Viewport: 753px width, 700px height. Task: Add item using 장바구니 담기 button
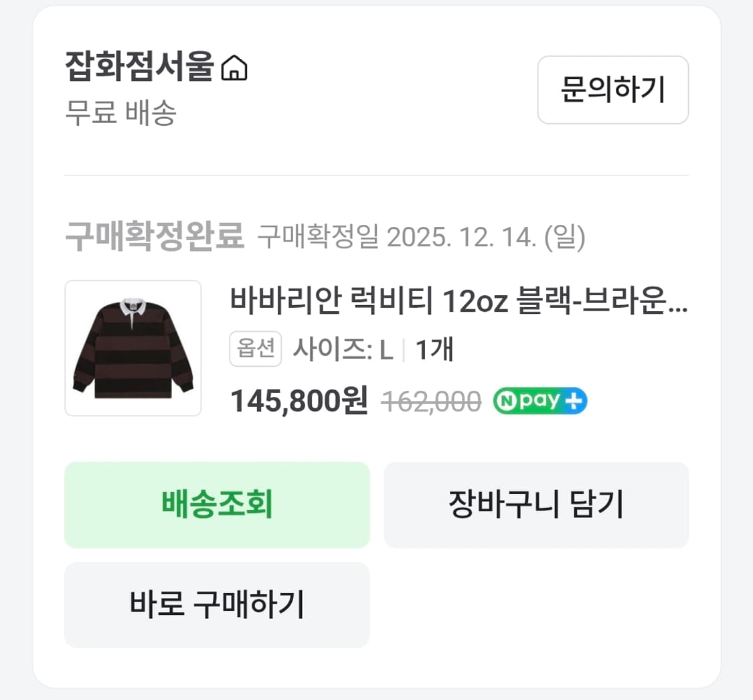(535, 505)
